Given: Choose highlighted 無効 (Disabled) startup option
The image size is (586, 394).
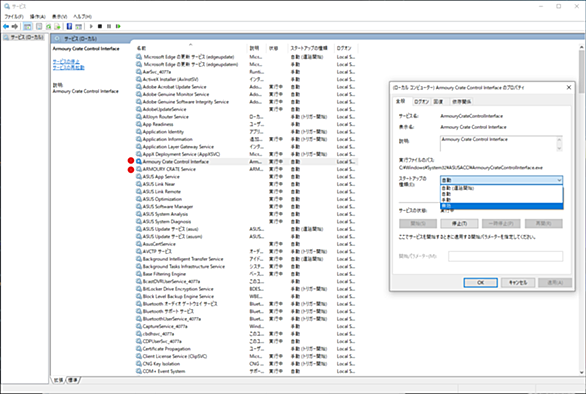Looking at the screenshot, I should [502, 206].
